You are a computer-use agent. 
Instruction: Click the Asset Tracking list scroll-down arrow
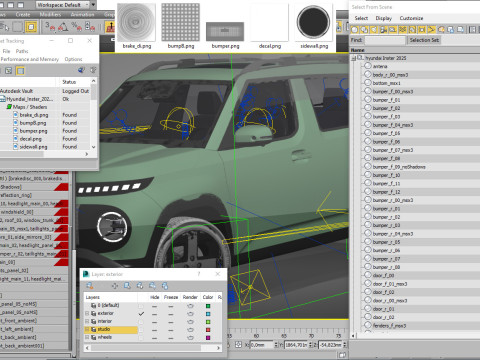[x=94, y=147]
